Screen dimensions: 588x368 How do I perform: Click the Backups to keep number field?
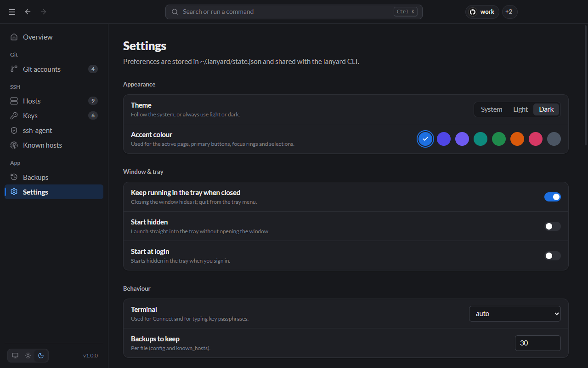tap(538, 343)
